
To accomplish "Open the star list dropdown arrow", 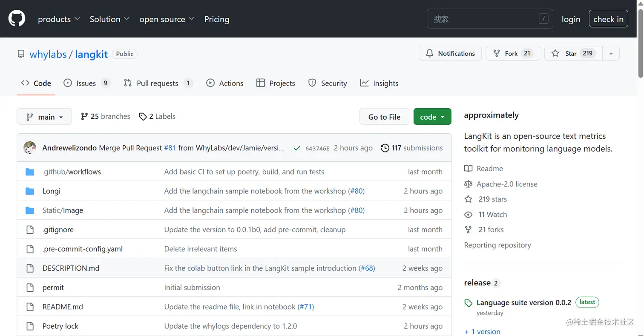I will (x=611, y=54).
